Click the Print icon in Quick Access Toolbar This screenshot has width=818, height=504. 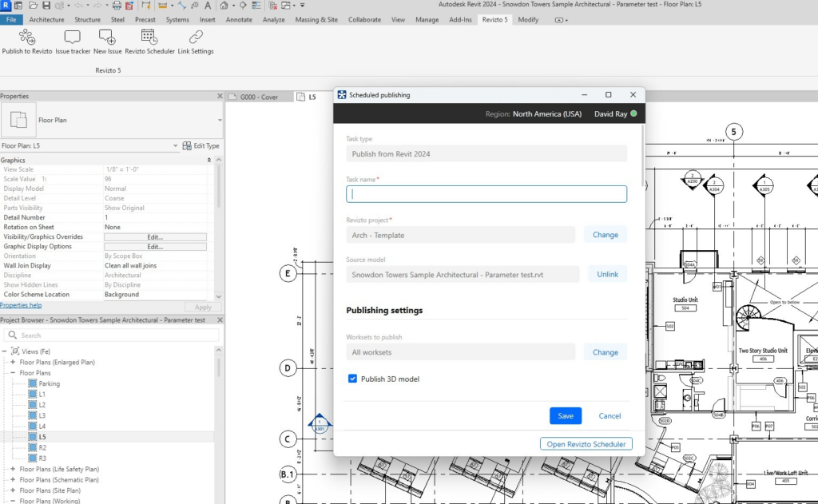pos(115,6)
